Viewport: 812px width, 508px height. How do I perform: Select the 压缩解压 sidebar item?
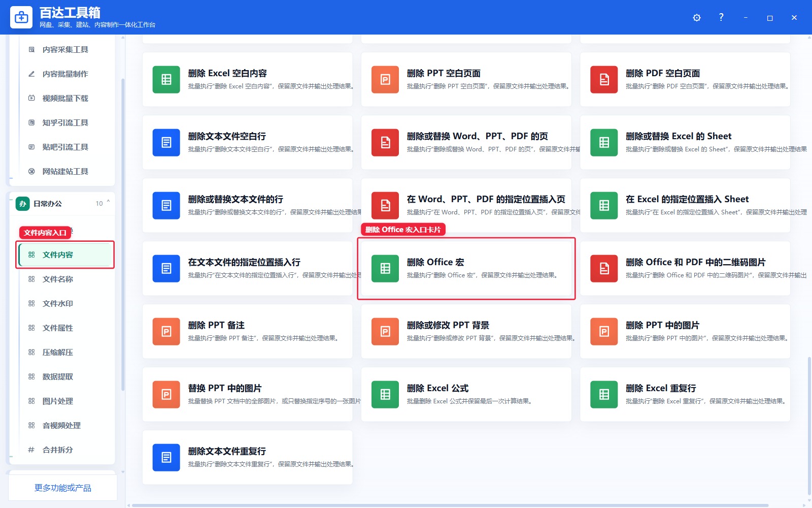coord(65,353)
